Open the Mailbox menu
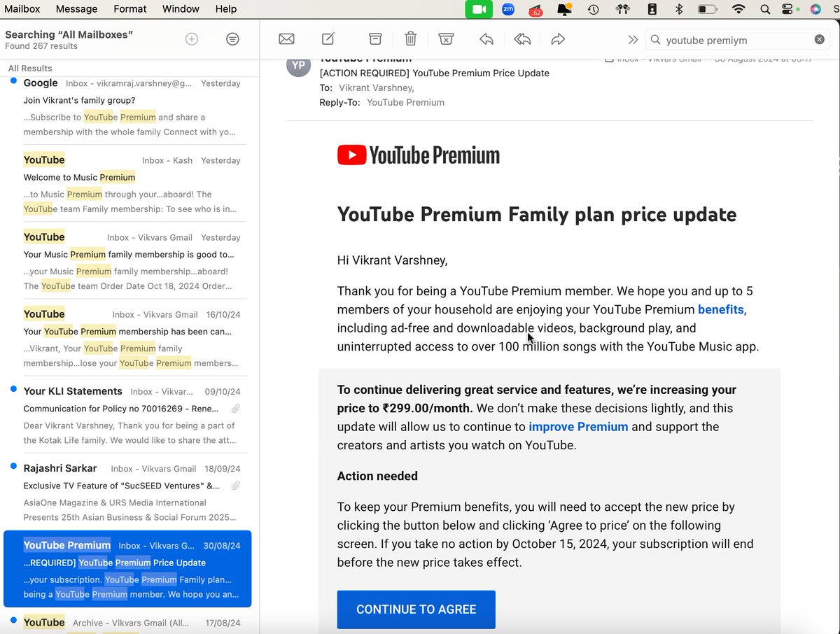The width and height of the screenshot is (840, 634). click(22, 9)
